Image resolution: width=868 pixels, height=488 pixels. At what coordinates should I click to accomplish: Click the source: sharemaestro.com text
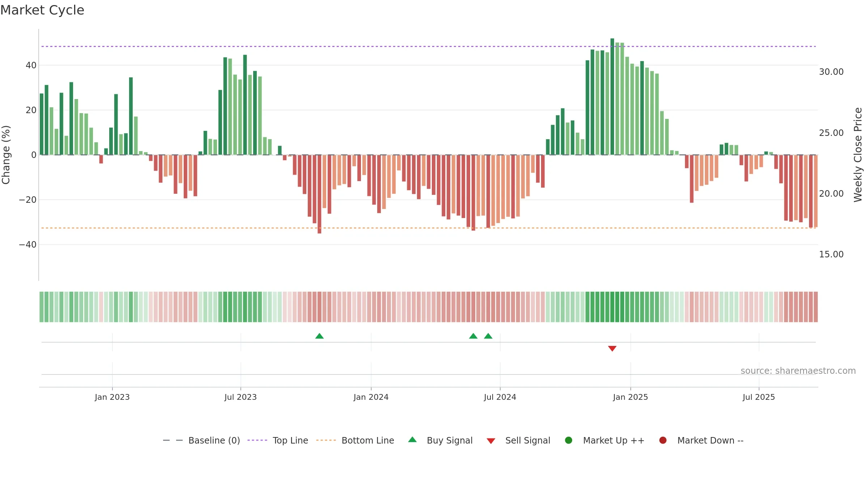coord(798,371)
